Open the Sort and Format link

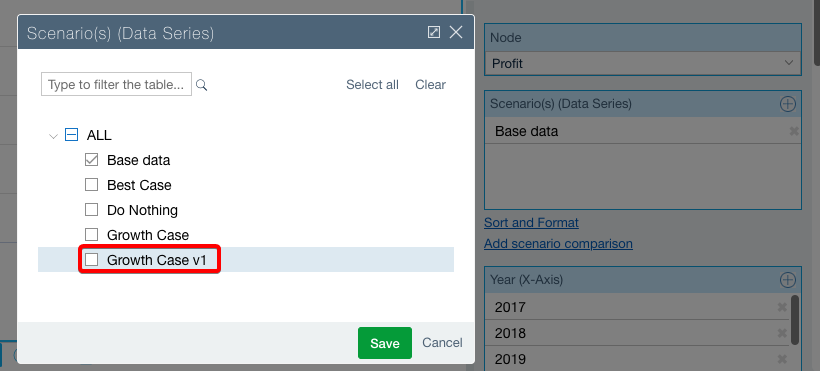click(531, 222)
